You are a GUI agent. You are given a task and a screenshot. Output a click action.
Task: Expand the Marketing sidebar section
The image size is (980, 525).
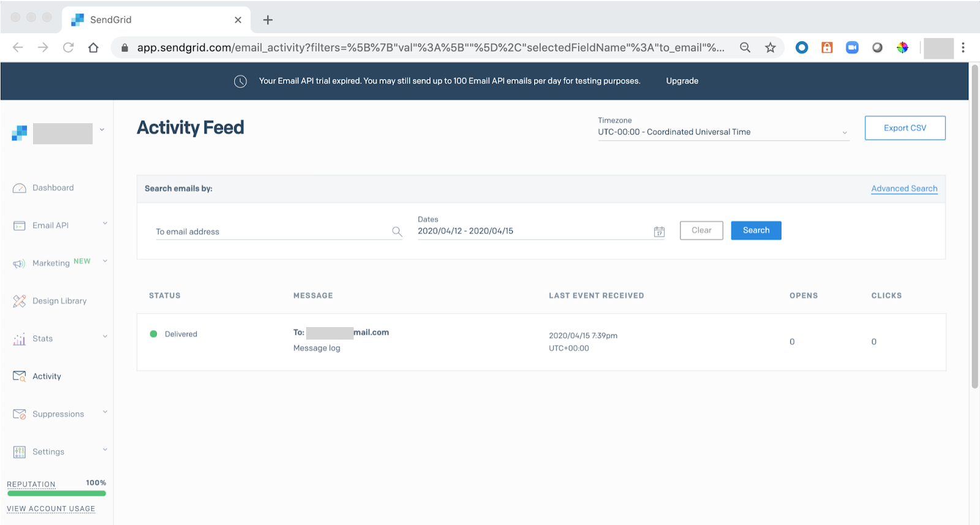pyautogui.click(x=105, y=262)
